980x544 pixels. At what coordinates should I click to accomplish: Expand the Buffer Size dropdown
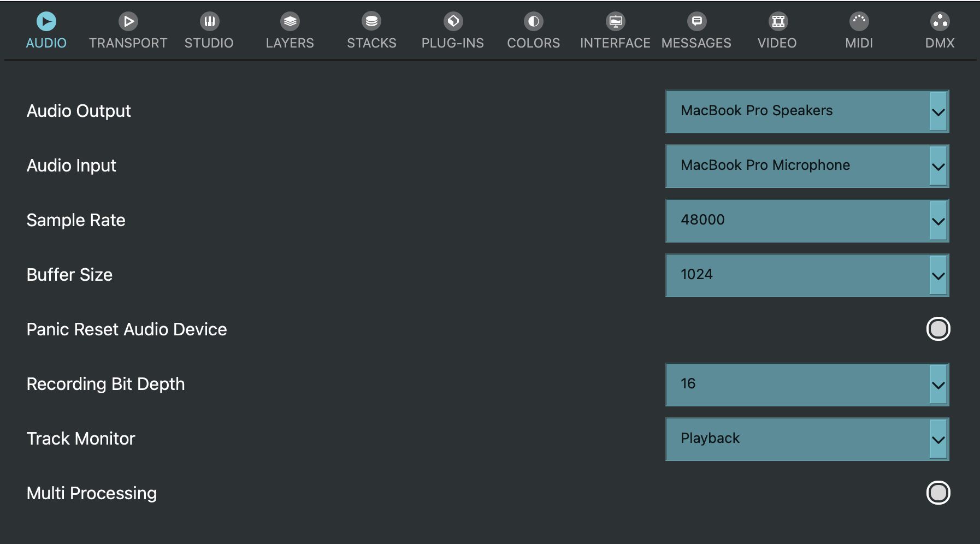click(x=807, y=275)
